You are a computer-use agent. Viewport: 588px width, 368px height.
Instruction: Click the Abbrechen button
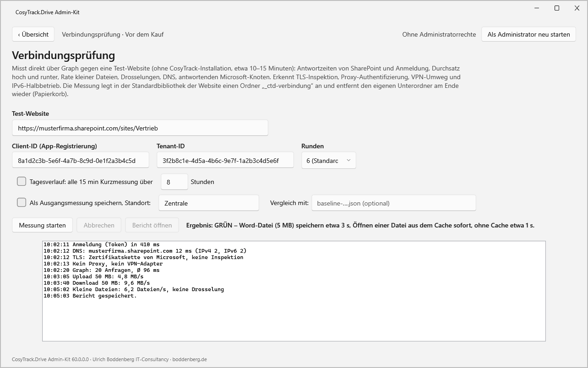coord(99,225)
